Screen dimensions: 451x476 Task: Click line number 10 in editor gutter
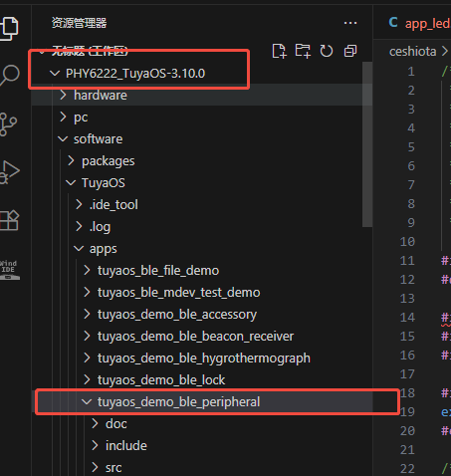407,242
